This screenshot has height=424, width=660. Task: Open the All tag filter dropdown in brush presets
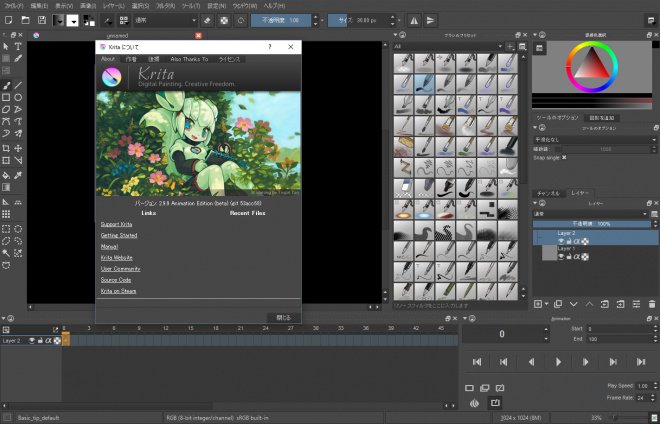[x=448, y=46]
